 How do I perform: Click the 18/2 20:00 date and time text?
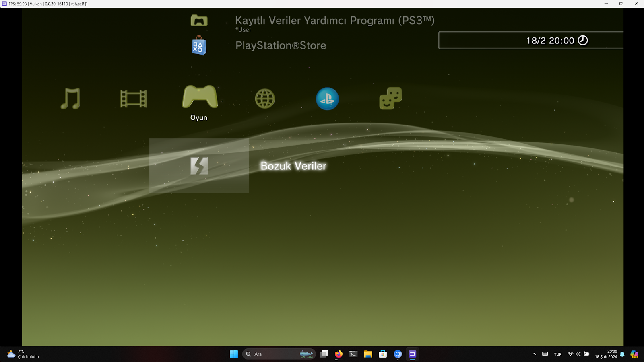[x=550, y=41]
